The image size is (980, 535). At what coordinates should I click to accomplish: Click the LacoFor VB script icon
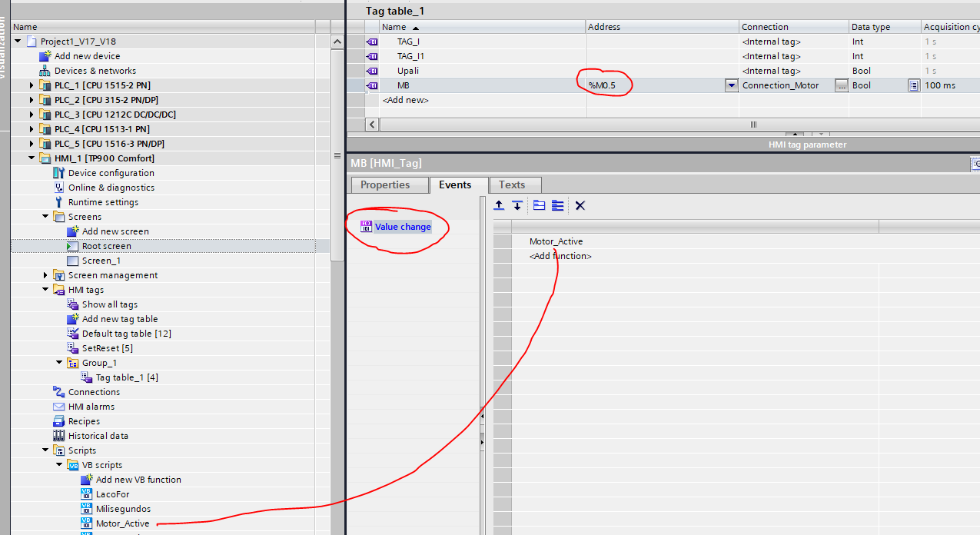87,494
